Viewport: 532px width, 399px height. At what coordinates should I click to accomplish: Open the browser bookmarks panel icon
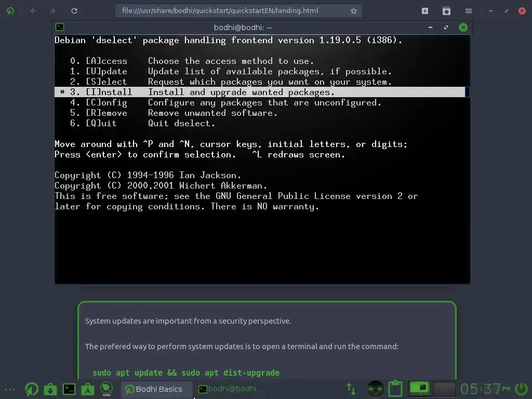click(446, 11)
